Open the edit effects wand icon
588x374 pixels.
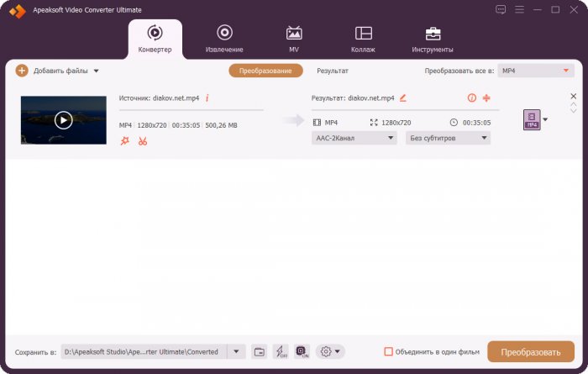click(x=125, y=141)
